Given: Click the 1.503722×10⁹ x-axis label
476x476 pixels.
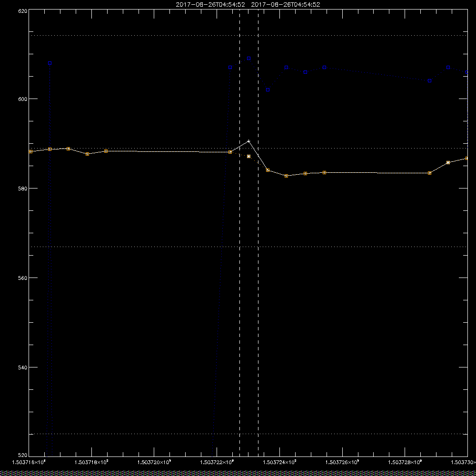Looking at the screenshot, I should (217, 462).
